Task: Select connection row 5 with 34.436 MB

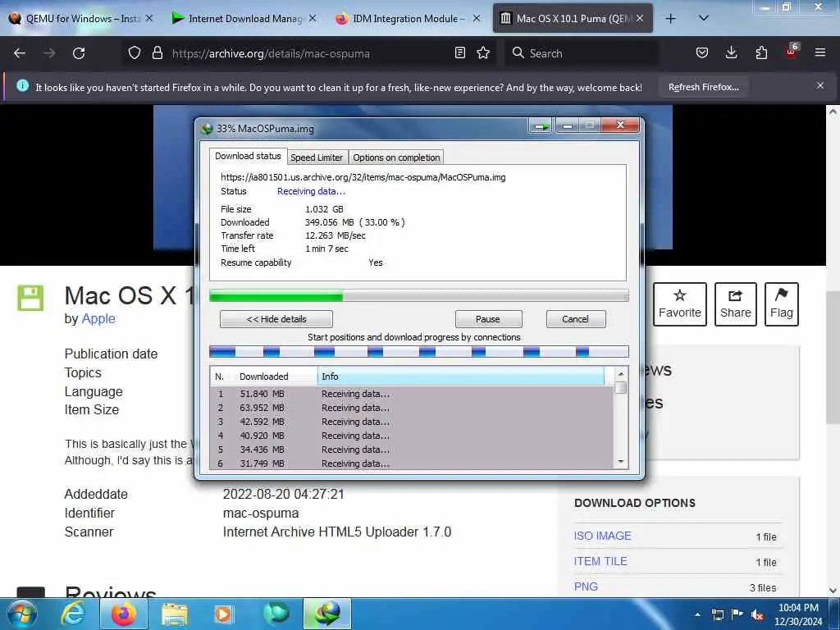Action: click(x=412, y=450)
